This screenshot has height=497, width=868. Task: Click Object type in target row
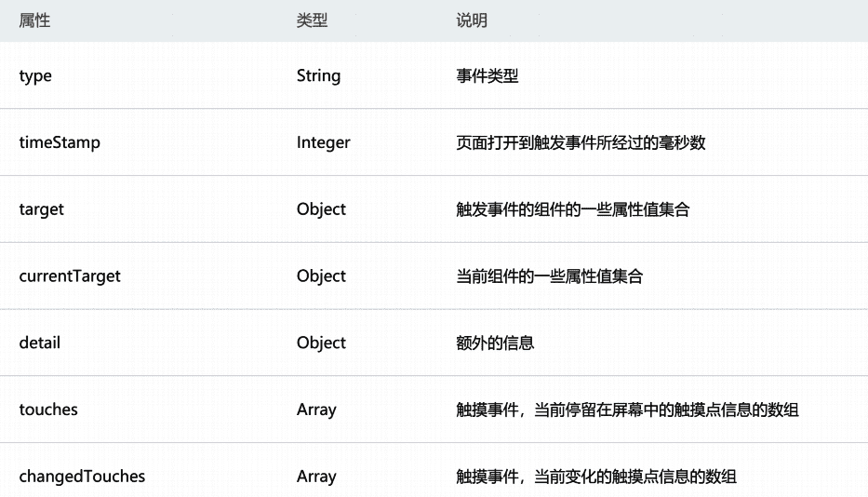point(321,209)
